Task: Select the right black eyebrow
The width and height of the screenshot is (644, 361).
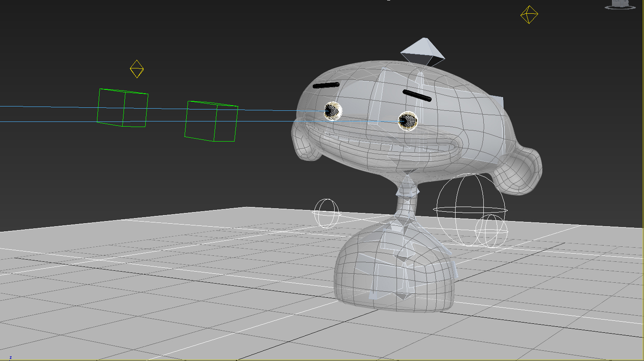Action: coord(417,96)
